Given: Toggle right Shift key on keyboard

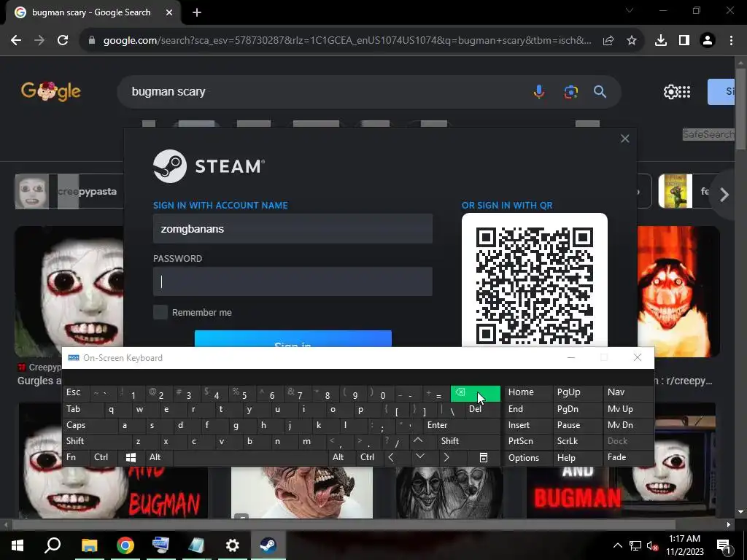Looking at the screenshot, I should click(x=466, y=441).
